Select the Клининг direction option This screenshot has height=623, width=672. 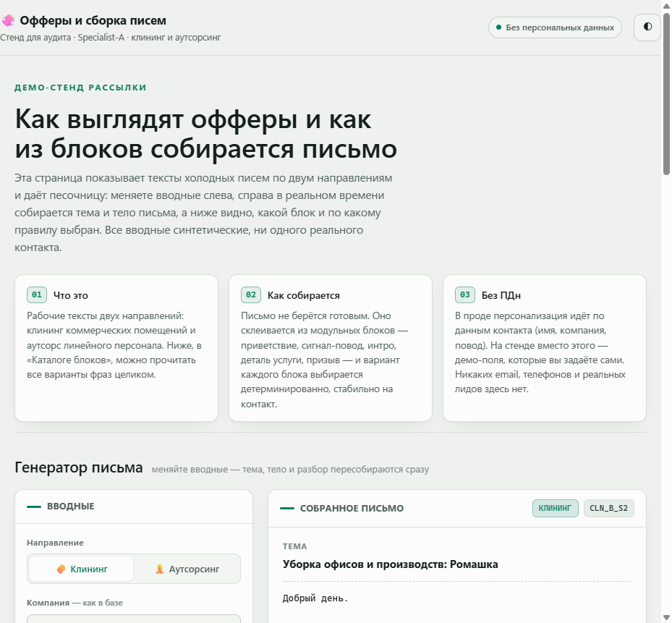point(82,569)
